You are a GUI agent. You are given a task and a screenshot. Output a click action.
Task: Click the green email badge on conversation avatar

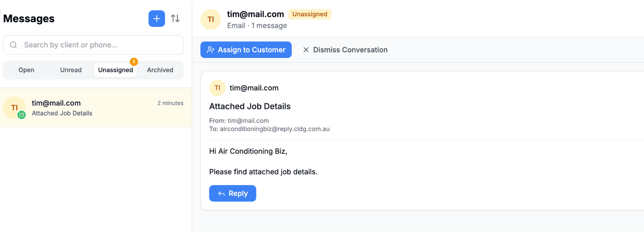[22, 115]
